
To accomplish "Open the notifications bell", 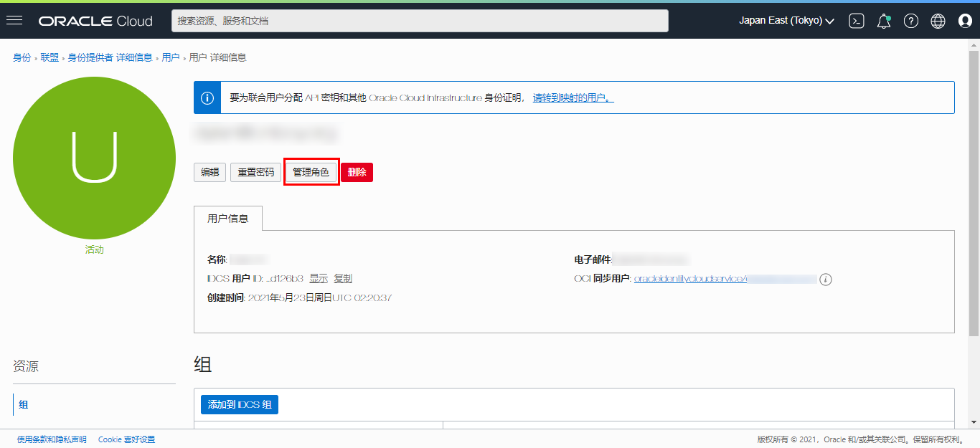I will coord(884,21).
